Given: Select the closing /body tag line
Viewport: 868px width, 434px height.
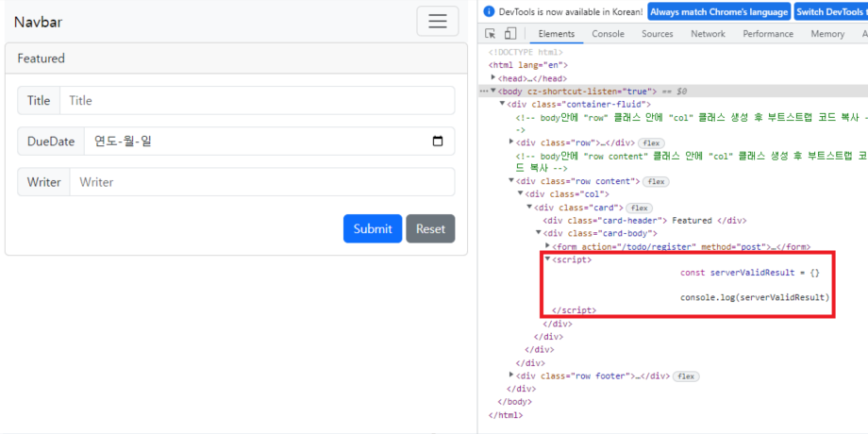Looking at the screenshot, I should (x=515, y=402).
